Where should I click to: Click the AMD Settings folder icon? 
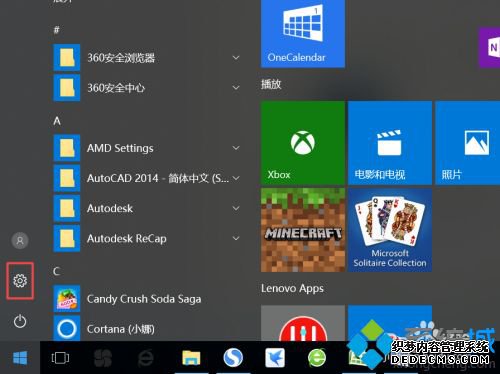[67, 148]
